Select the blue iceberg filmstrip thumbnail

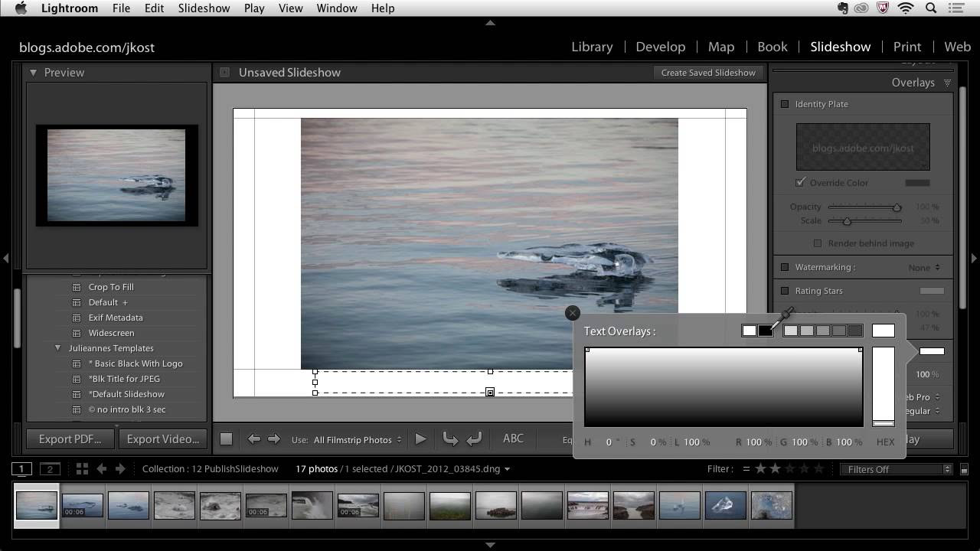725,505
